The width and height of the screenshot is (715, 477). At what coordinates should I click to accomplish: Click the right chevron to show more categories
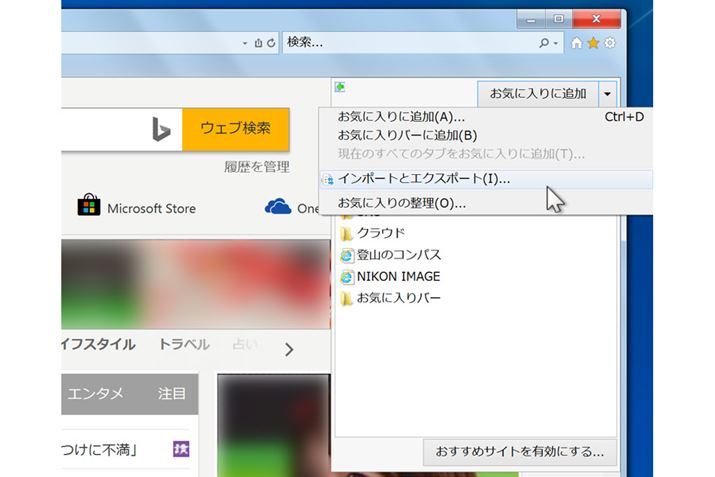[x=289, y=350]
